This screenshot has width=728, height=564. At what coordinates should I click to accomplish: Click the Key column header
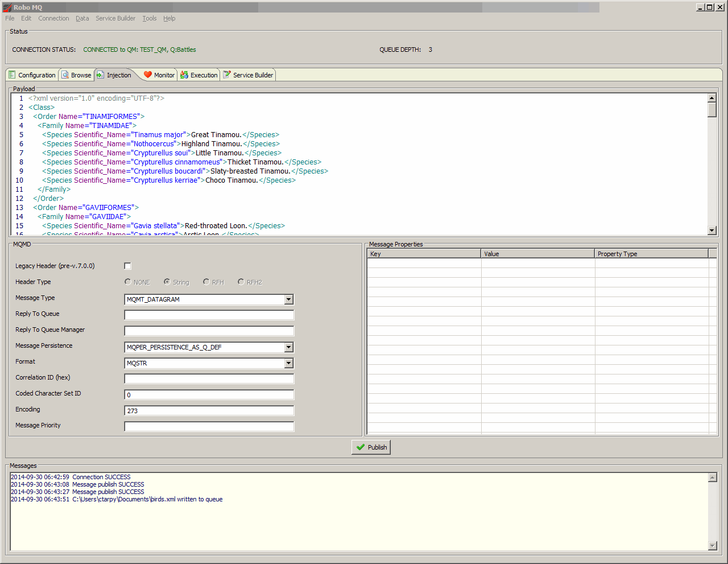424,254
